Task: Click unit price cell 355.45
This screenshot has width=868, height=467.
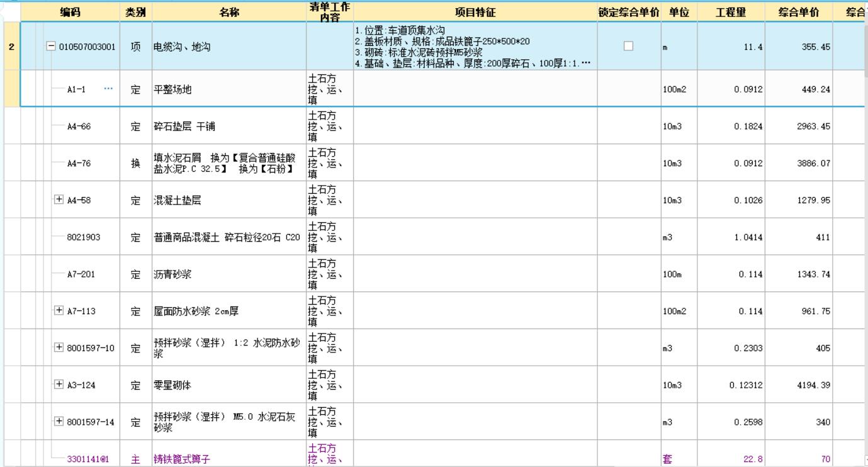Action: tap(799, 47)
